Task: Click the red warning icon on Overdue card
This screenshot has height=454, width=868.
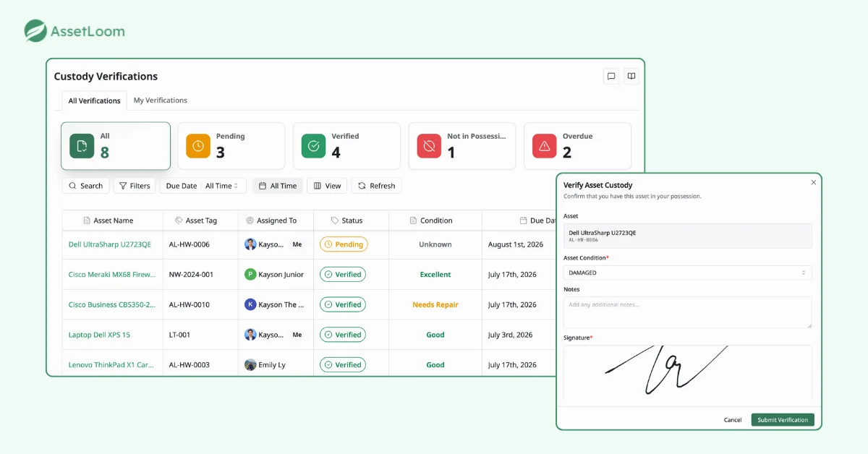Action: pyautogui.click(x=545, y=146)
